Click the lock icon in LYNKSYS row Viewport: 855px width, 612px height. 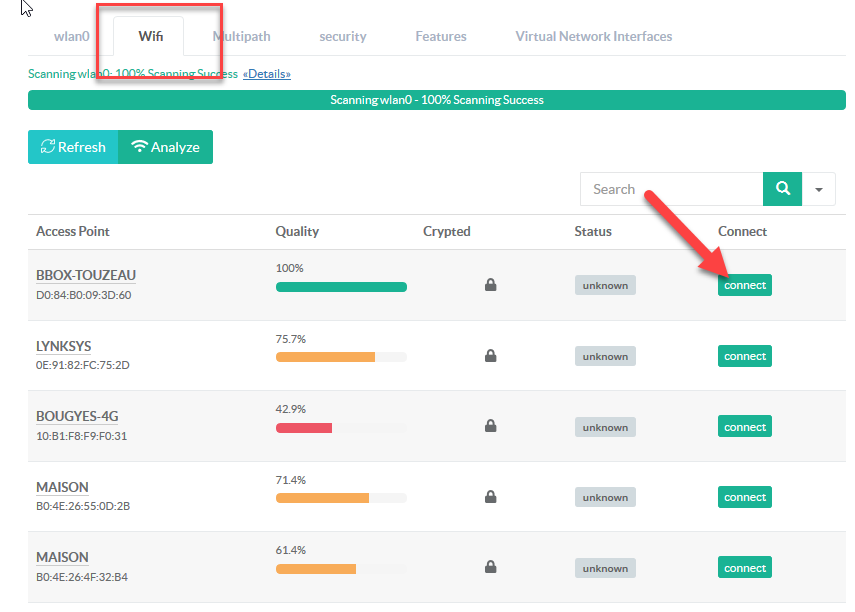(490, 356)
